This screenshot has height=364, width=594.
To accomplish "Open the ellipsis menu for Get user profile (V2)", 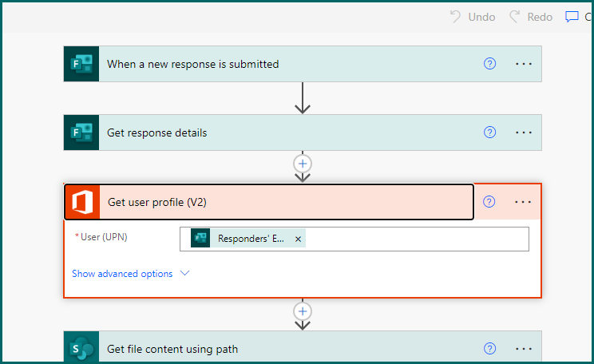I will (x=523, y=202).
